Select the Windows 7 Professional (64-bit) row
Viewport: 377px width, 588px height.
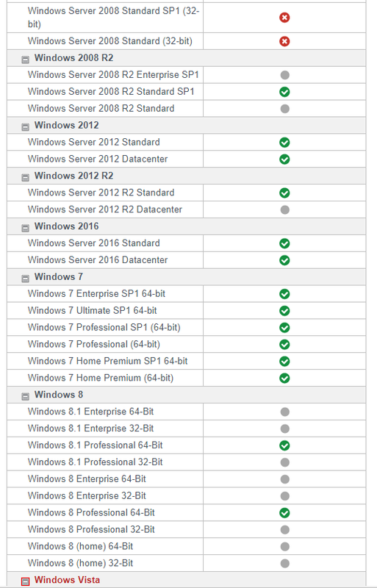186,344
